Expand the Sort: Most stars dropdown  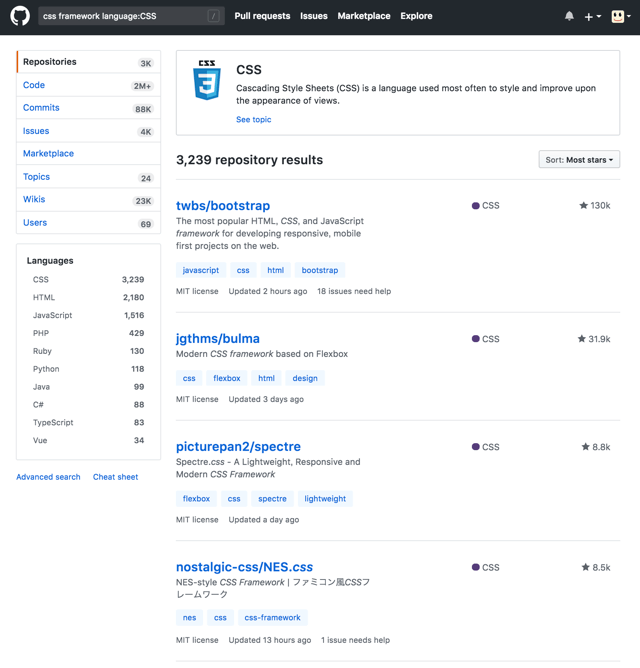(579, 160)
